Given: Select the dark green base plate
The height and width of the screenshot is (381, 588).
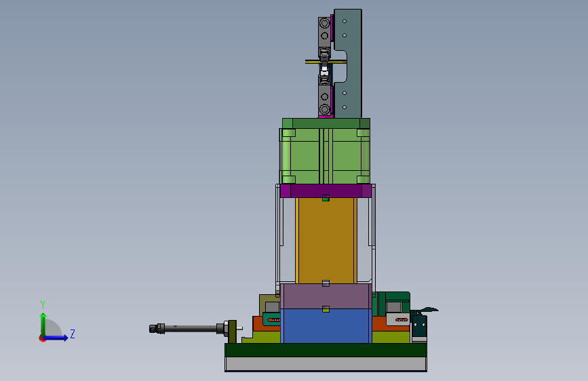Looking at the screenshot, I should coord(326,350).
